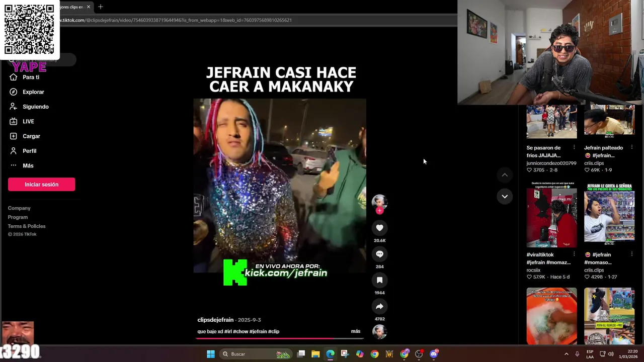Expand caption with más
This screenshot has width=644, height=362.
point(356,331)
